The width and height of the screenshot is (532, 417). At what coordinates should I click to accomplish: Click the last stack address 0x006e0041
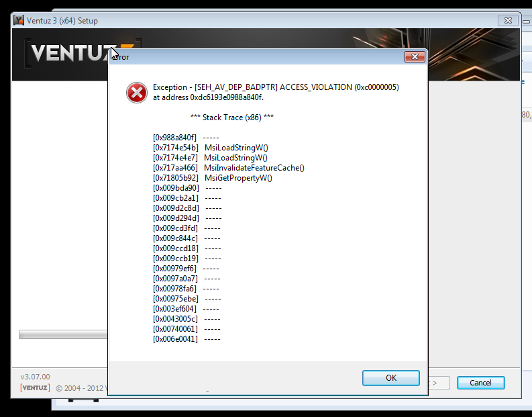pos(175,339)
